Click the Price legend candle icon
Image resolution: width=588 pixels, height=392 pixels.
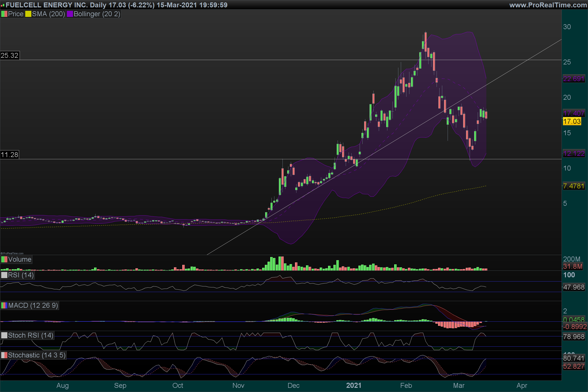point(4,14)
